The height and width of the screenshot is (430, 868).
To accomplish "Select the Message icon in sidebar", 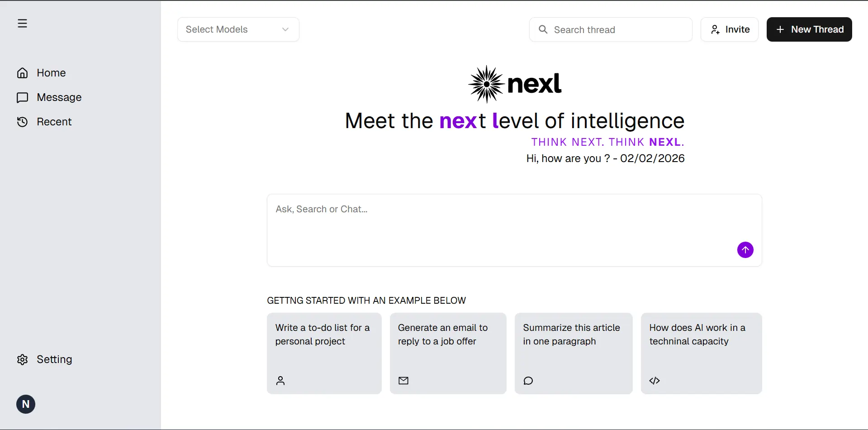I will (22, 97).
